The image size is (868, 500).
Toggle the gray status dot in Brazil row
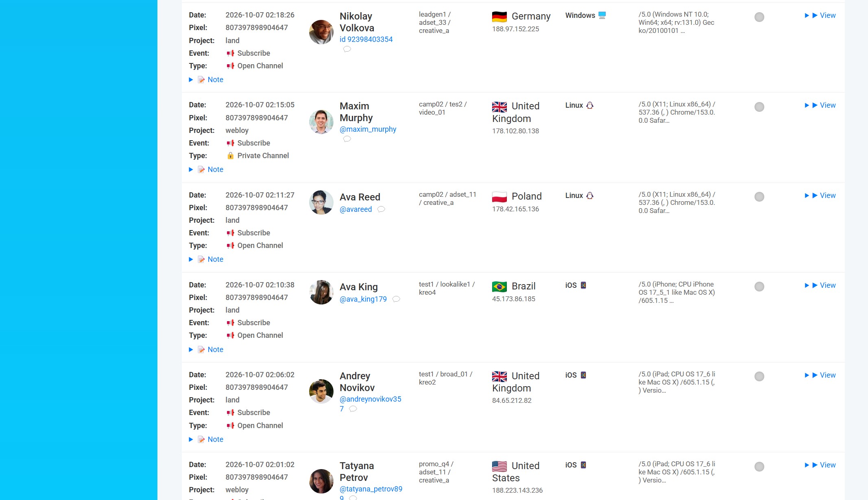759,287
